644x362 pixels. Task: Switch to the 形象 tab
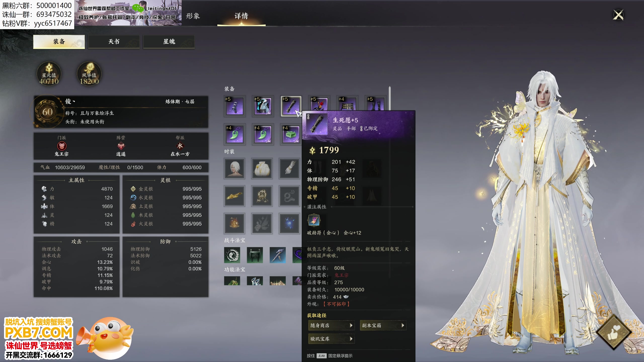192,16
